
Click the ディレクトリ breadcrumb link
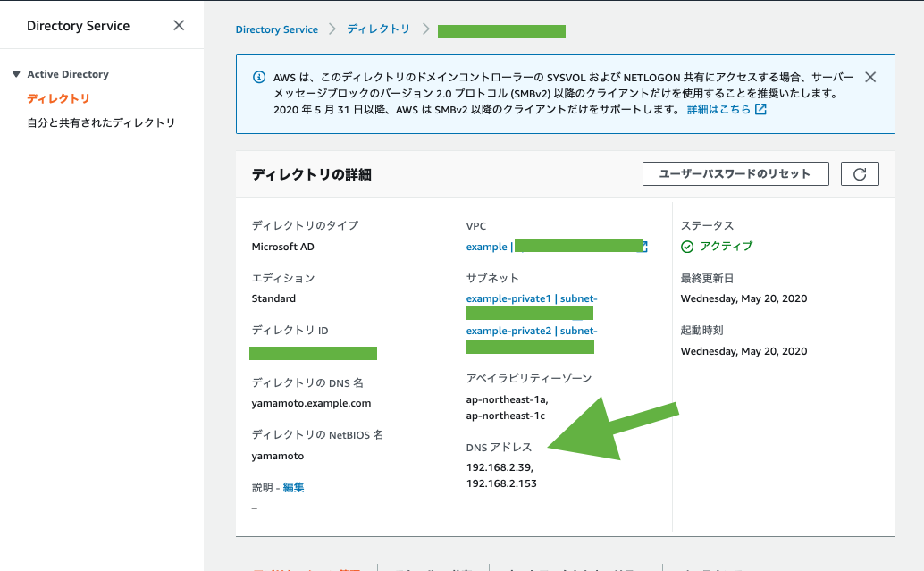pyautogui.click(x=378, y=29)
